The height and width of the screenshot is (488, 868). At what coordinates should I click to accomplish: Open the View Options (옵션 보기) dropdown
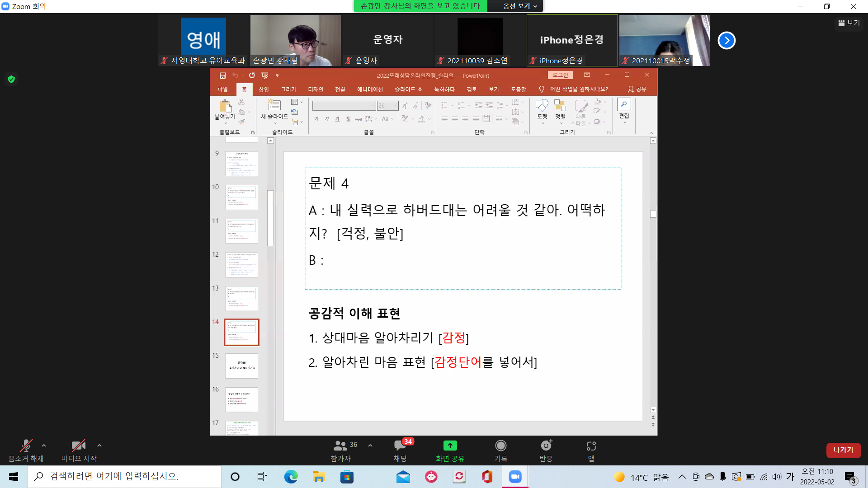pyautogui.click(x=520, y=6)
